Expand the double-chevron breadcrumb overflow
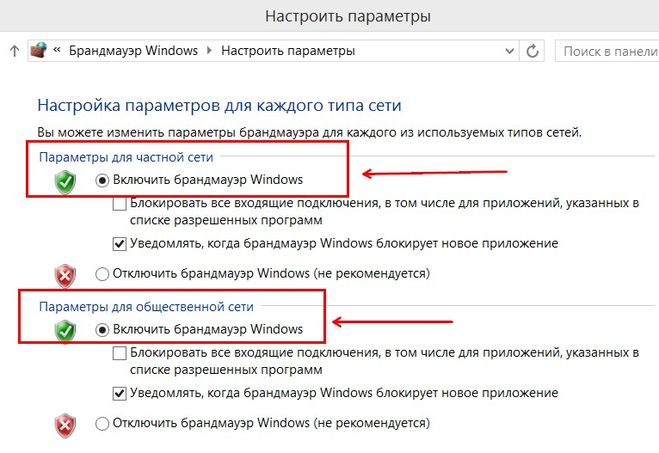This screenshot has height=453, width=659. coord(57,50)
